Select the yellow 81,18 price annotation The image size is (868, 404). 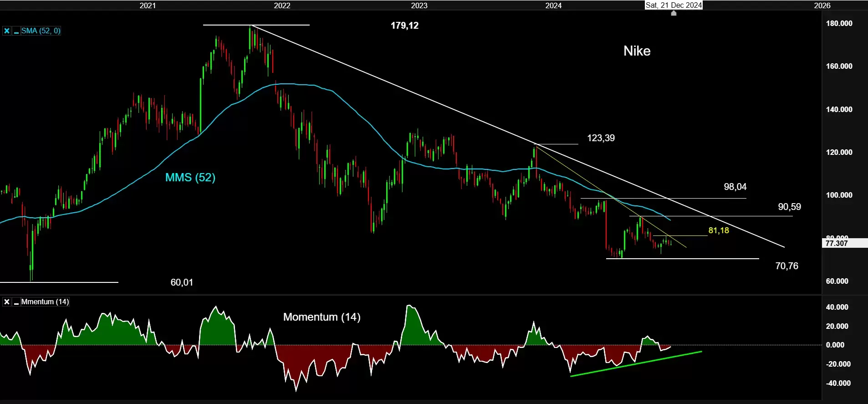click(719, 230)
